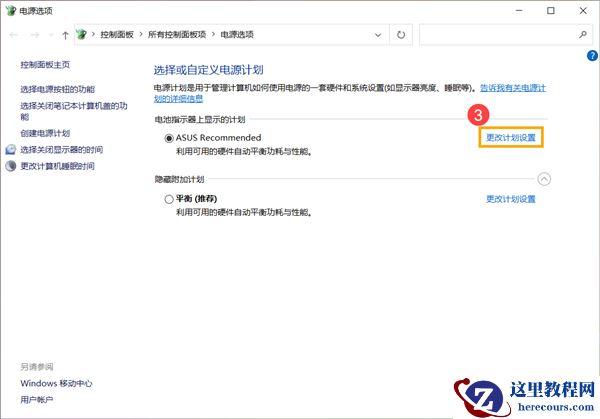Open 更改计算机睡眠时间 link
Screen dimensions: 600x419
click(57, 166)
